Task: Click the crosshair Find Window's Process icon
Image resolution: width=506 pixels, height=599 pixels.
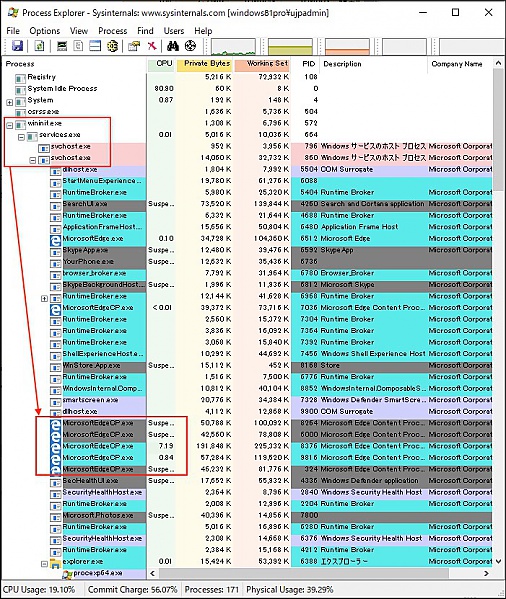Action: [191, 46]
